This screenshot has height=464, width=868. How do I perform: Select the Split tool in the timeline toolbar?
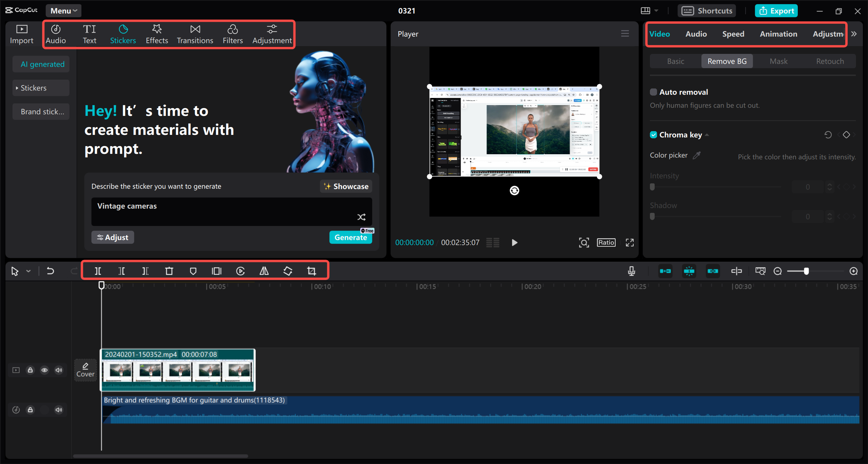click(x=98, y=271)
